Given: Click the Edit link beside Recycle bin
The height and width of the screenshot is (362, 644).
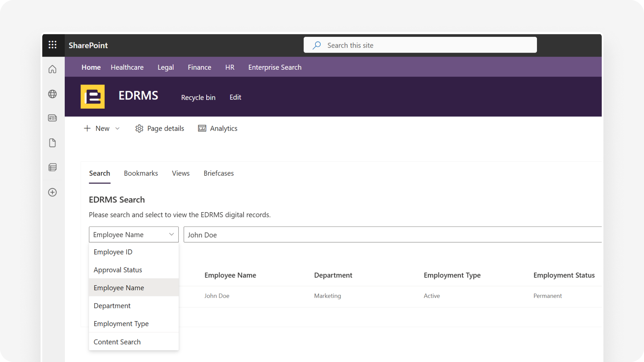Looking at the screenshot, I should [235, 97].
